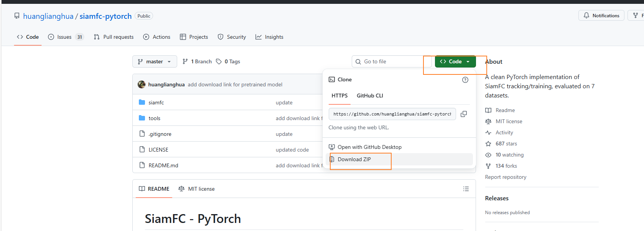This screenshot has height=231, width=644.
Task: Click the Clone help question-mark icon
Action: (465, 80)
